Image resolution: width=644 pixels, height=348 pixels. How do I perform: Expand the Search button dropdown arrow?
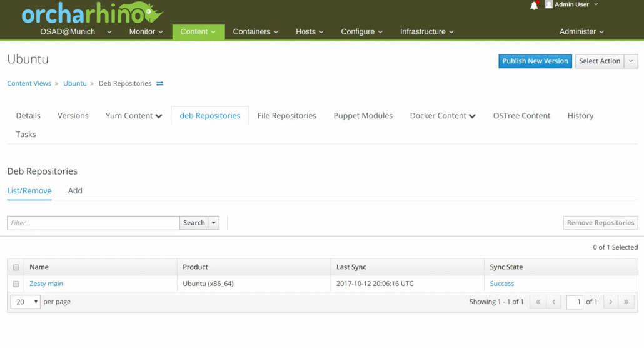tap(214, 223)
